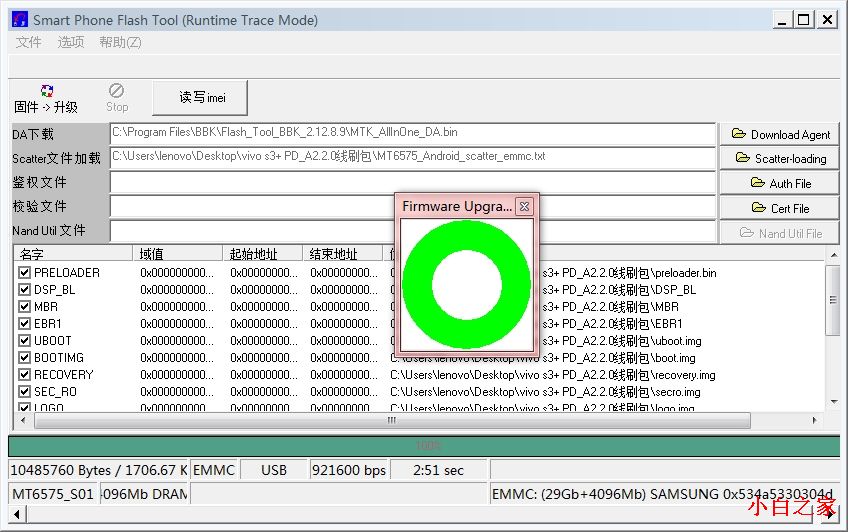Image resolution: width=848 pixels, height=532 pixels.
Task: Click the 结束地址 column header
Action: point(342,254)
